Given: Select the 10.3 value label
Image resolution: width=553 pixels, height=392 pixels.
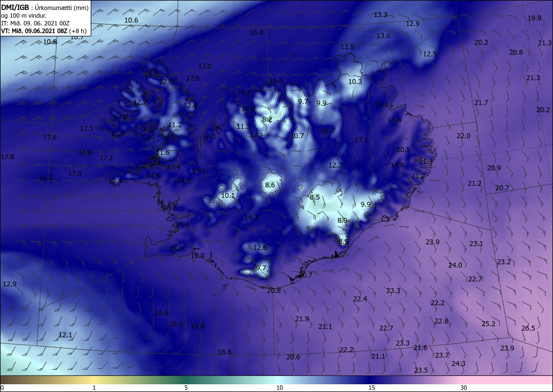Looking at the screenshot, I should tap(355, 81).
